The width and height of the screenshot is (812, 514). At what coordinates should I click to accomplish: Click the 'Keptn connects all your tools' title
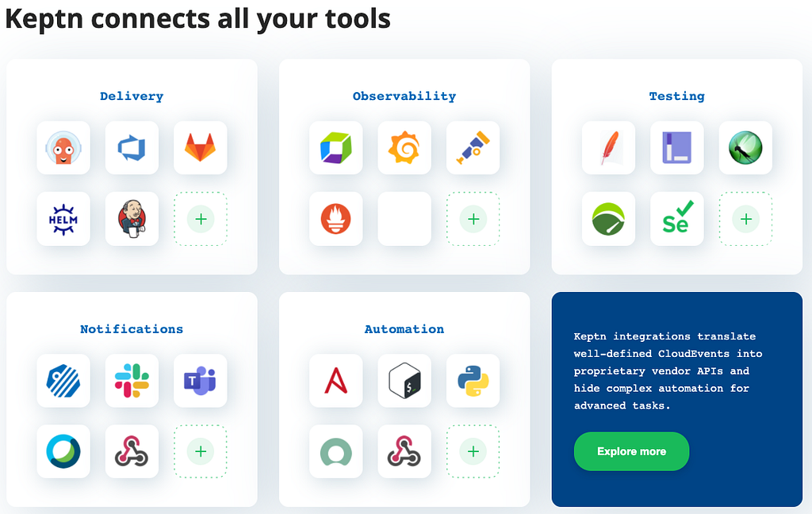197,19
